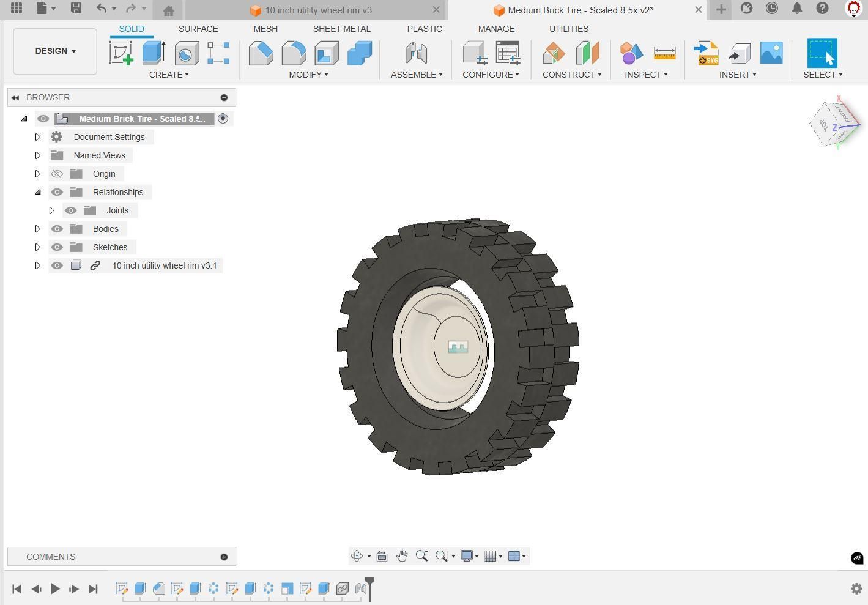The width and height of the screenshot is (868, 605).
Task: Select the Orbit navigation tool
Action: 357,555
